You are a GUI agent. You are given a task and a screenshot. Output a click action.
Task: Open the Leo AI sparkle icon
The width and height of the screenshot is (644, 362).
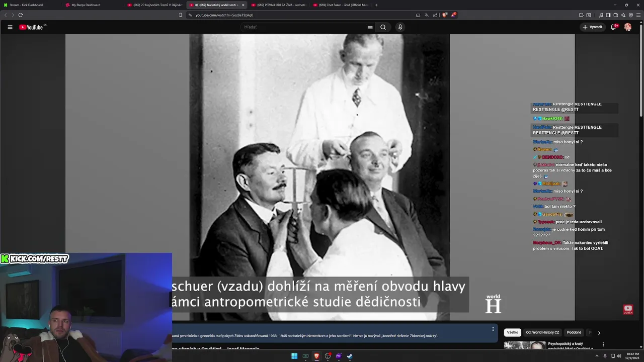tap(623, 15)
